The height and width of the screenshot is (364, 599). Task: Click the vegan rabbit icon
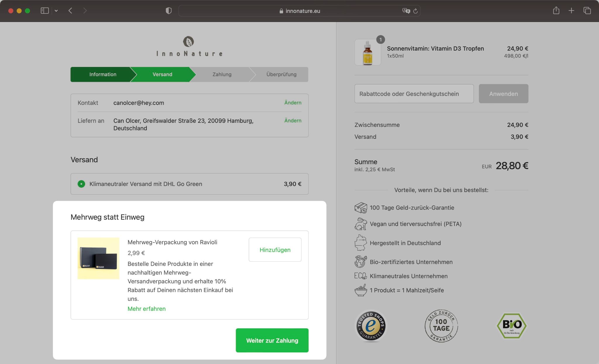pos(361,224)
